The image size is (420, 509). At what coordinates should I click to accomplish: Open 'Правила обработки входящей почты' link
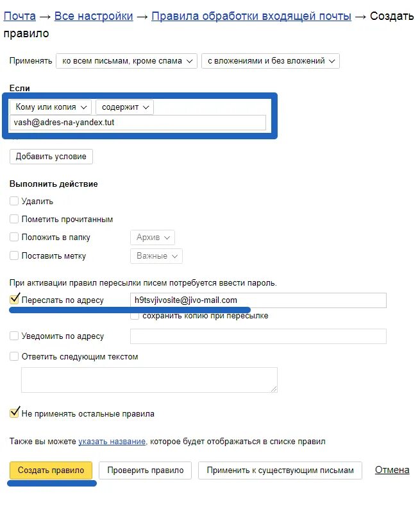(x=251, y=16)
